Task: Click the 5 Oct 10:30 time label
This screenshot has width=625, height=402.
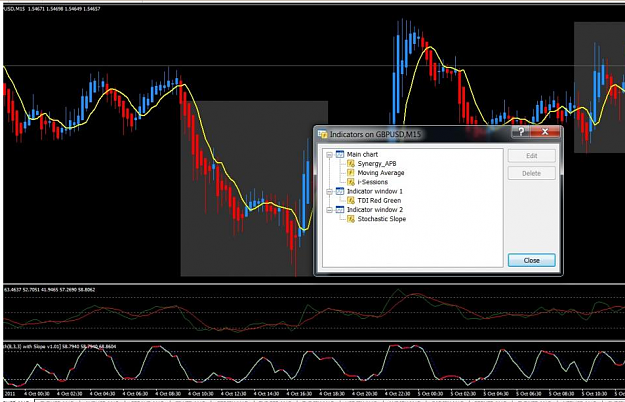Action: point(594,394)
